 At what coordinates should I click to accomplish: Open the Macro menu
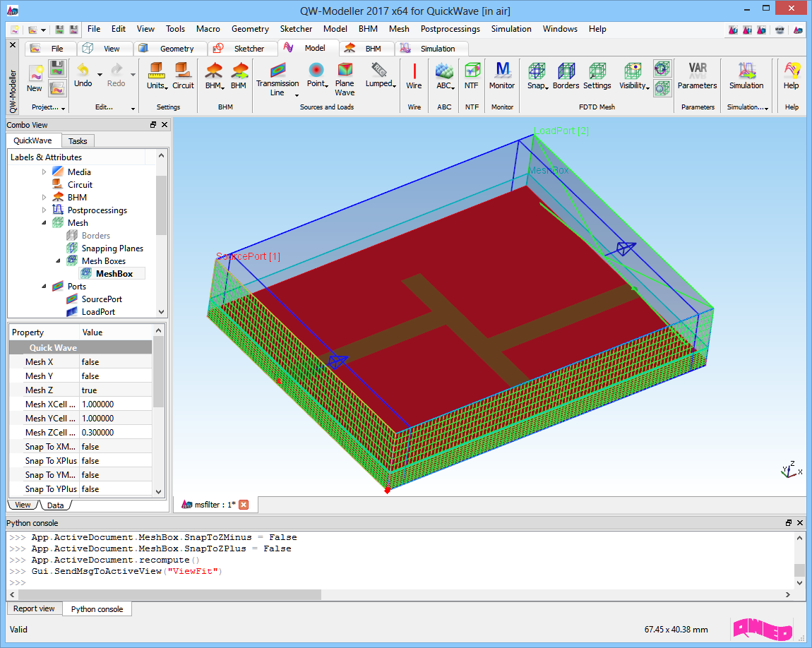208,29
